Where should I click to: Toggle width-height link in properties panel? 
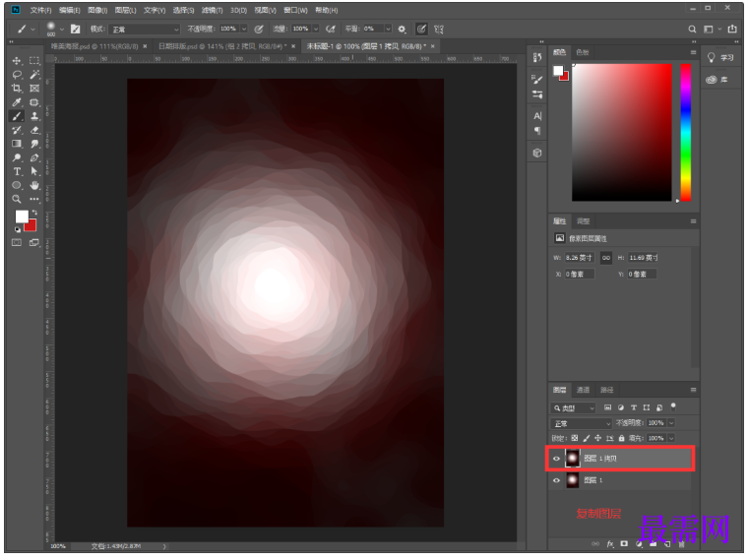pyautogui.click(x=606, y=258)
